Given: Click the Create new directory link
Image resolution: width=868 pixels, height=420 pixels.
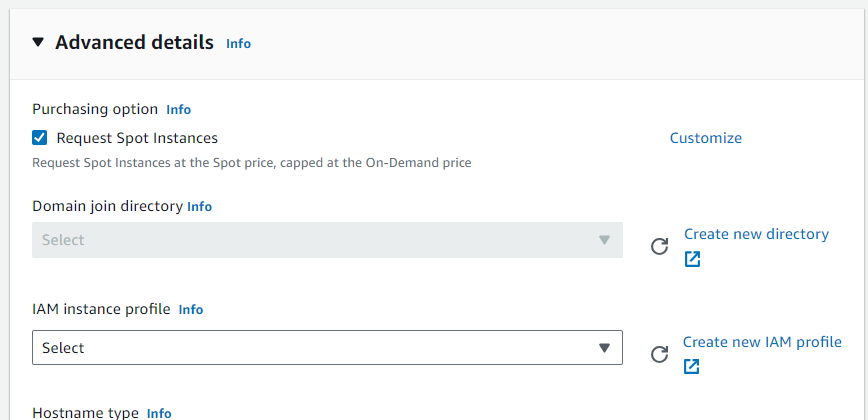Looking at the screenshot, I should point(757,234).
